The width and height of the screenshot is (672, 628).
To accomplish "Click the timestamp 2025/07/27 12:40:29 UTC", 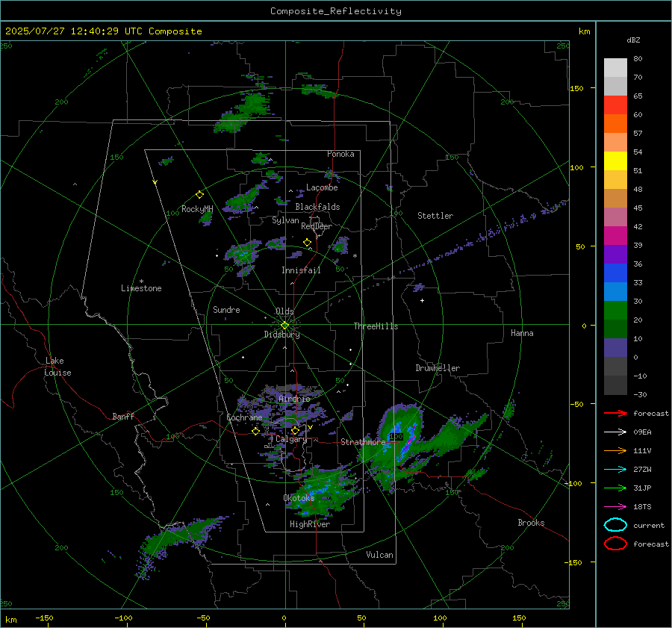I will (x=74, y=31).
